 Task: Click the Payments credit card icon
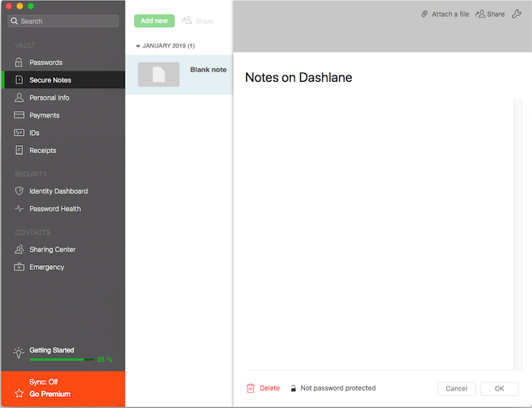tap(19, 115)
